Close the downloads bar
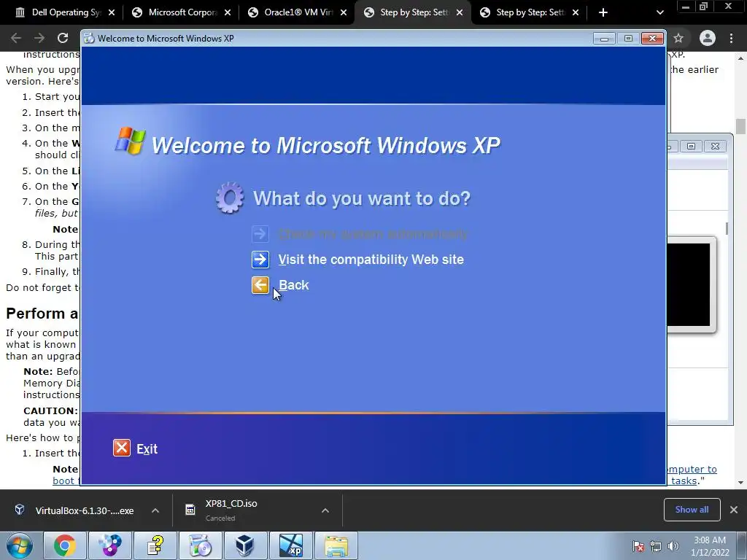This screenshot has width=747, height=560. pos(734,510)
